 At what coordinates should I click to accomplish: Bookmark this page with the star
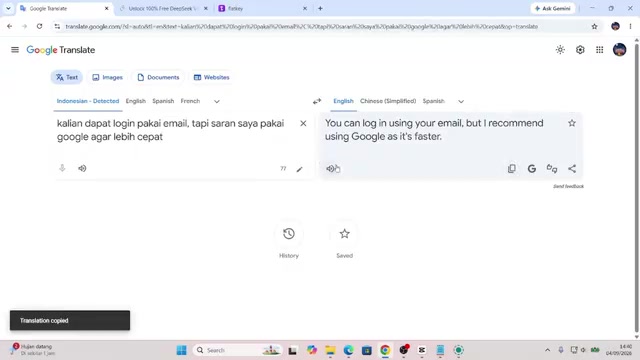[594, 27]
